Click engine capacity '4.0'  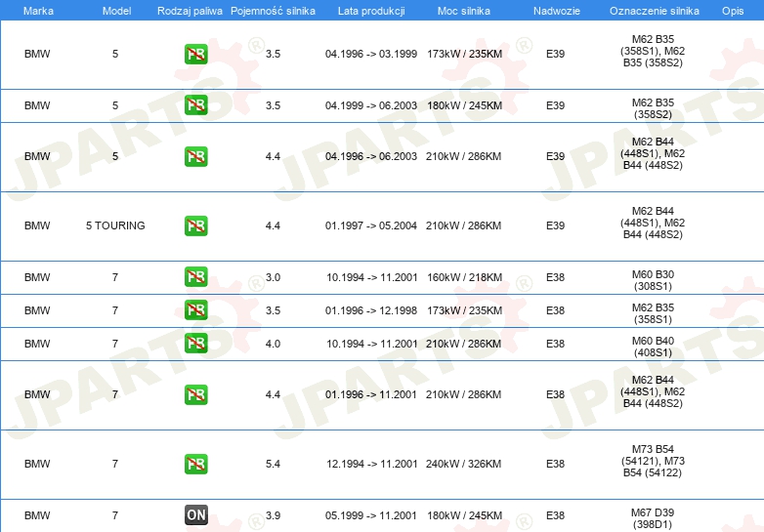pos(273,344)
